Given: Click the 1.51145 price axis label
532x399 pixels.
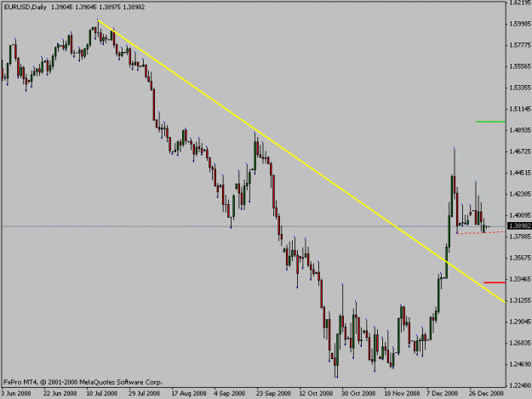Looking at the screenshot, I should click(x=520, y=109).
